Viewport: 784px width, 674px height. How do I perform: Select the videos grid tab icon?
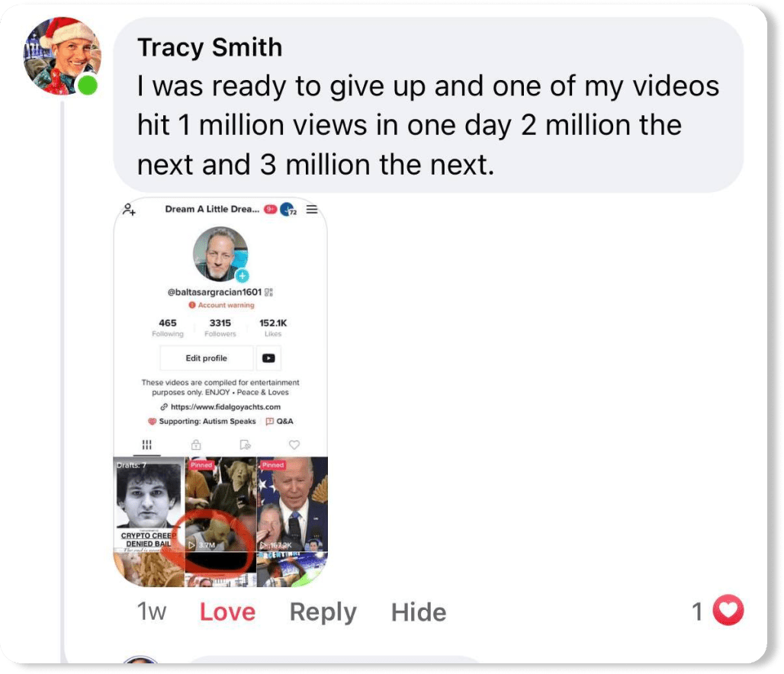(147, 445)
